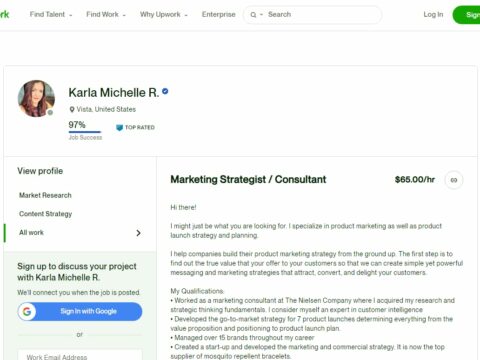
Task: Click the Upwork logo in header
Action: (x=4, y=14)
